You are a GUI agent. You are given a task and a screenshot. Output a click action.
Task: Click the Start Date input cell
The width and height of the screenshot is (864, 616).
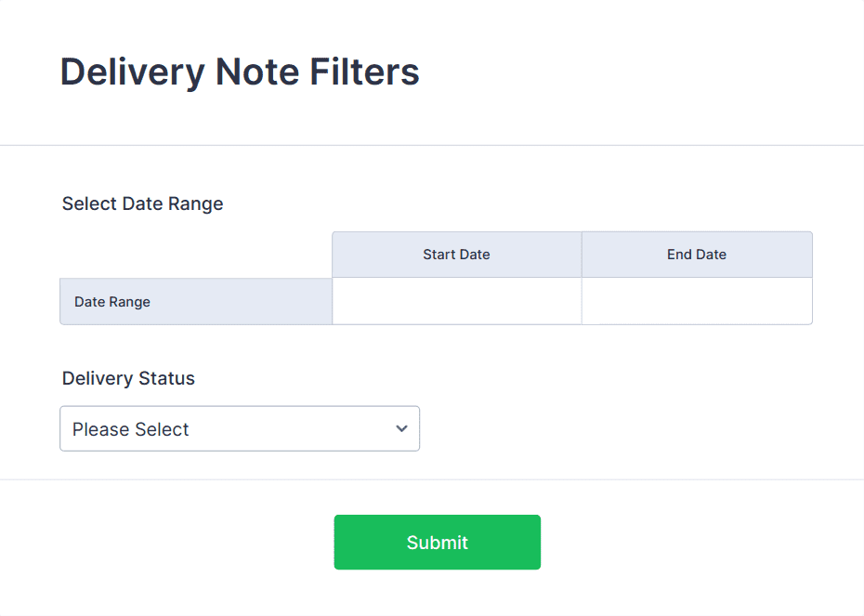(x=456, y=301)
